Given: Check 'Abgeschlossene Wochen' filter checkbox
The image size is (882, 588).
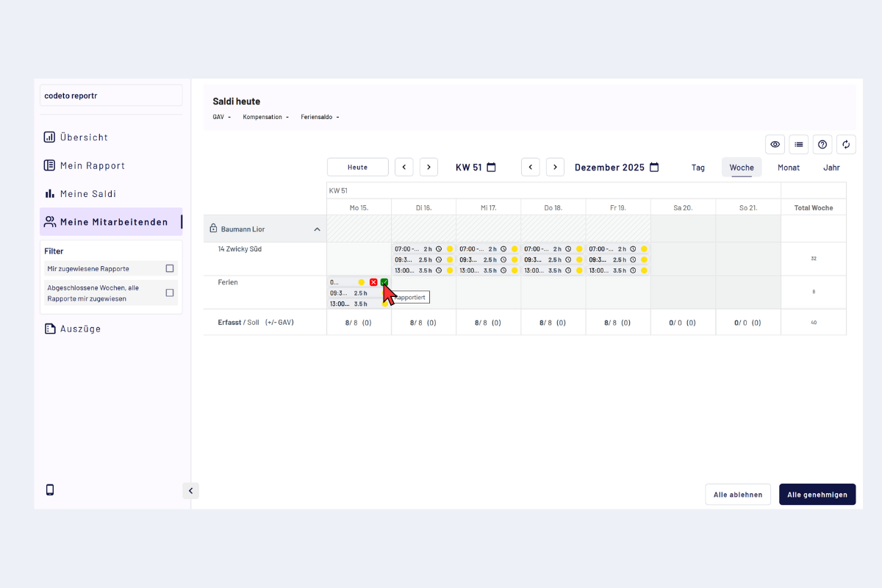Looking at the screenshot, I should 170,293.
